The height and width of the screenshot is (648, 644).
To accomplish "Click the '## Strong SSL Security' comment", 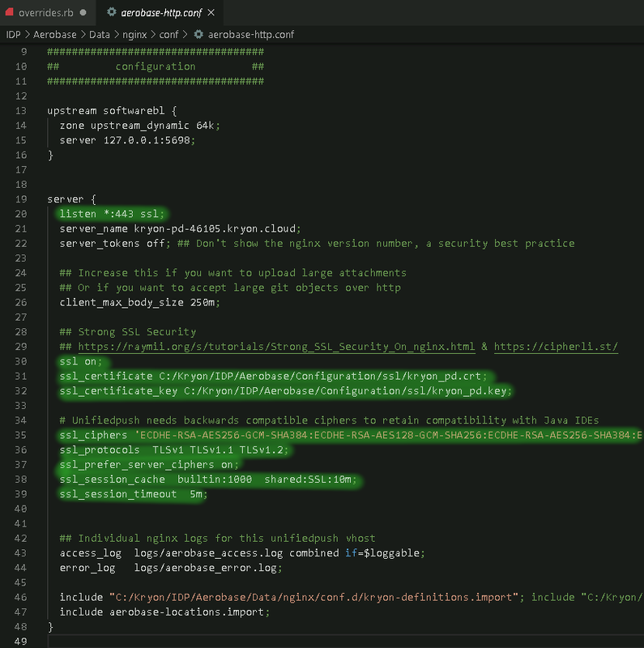I will (128, 332).
